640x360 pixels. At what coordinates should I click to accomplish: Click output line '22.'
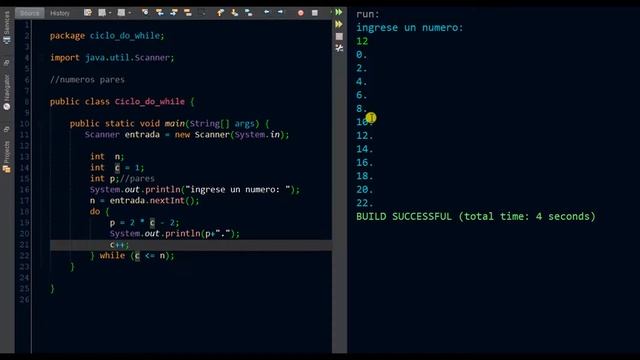364,203
